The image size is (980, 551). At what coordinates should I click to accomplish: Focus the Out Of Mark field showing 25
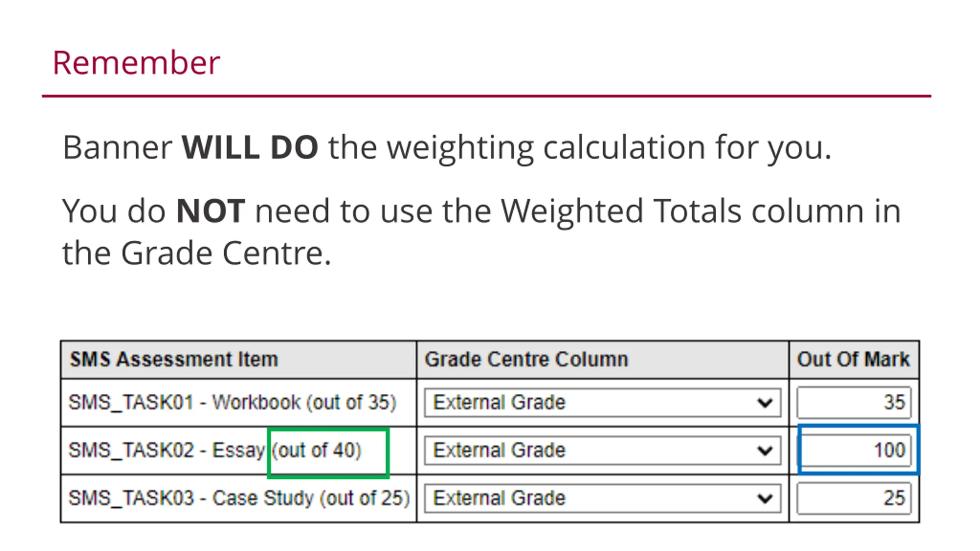coord(854,498)
